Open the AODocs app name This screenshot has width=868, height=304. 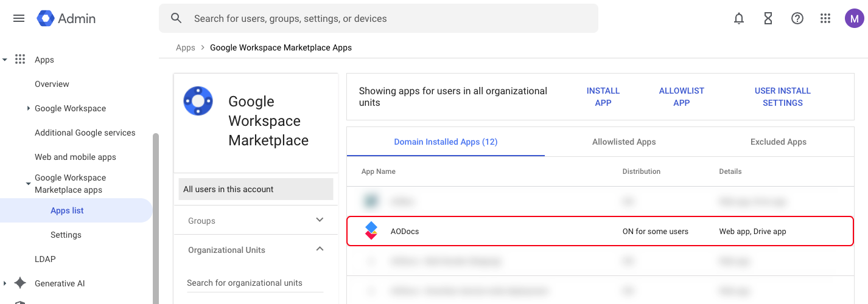(405, 231)
